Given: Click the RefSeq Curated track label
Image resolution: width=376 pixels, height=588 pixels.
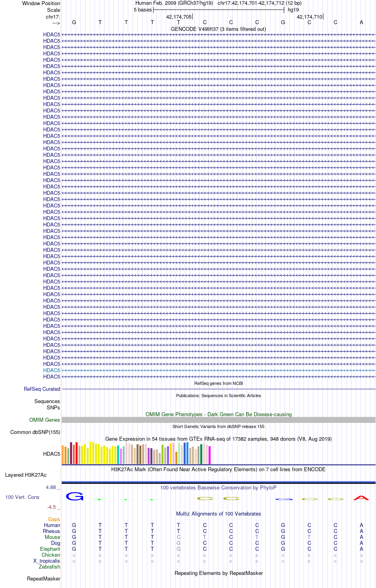Looking at the screenshot, I should click(x=42, y=389).
